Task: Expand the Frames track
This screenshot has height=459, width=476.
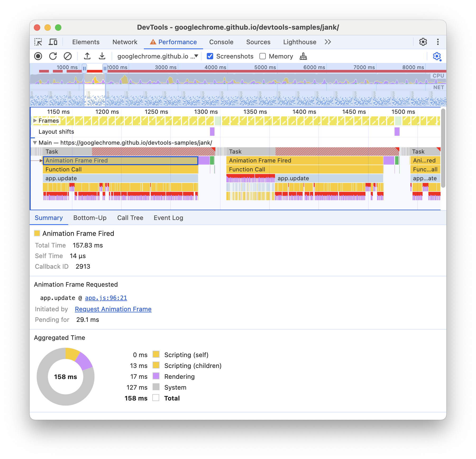Action: click(x=35, y=121)
